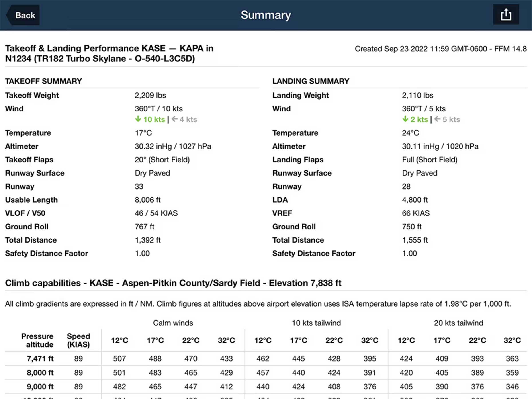Viewport: 532px width, 399px height.
Task: Click the TAKEOFF SUMMARY section heading
Action: pyautogui.click(x=43, y=81)
